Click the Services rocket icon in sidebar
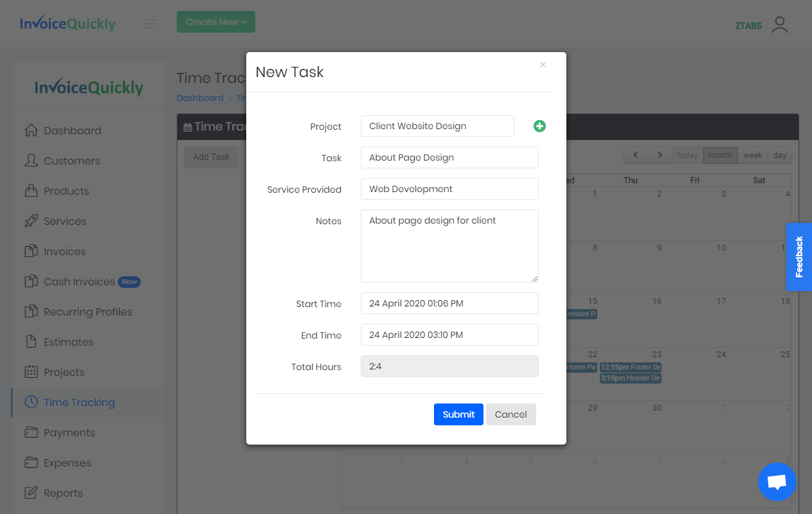Viewport: 812px width, 514px height. (31, 221)
